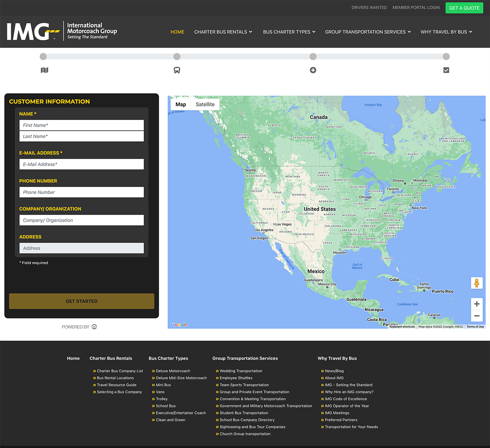Expand Charter Bus Rentals menu
Screen dimensions: 490x448
[x=223, y=32]
